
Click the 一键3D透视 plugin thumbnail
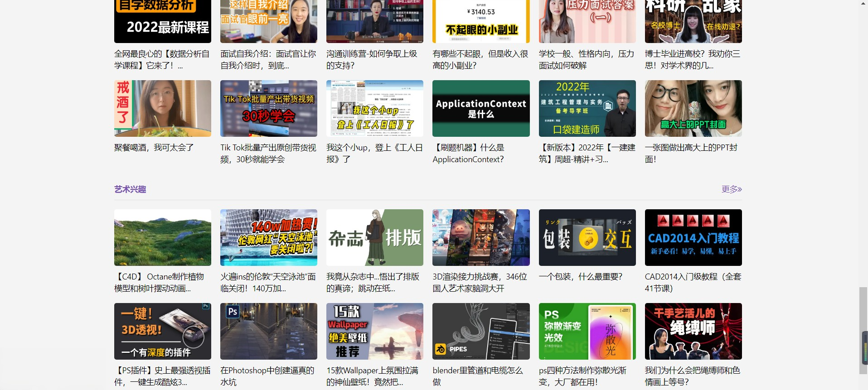pos(162,331)
